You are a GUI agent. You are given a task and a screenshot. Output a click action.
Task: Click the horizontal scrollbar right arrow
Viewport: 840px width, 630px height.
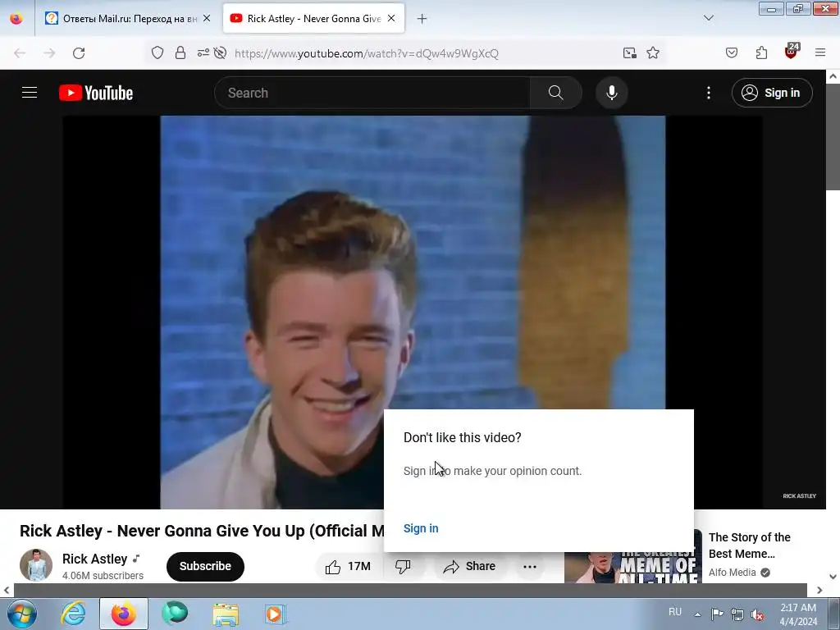point(819,590)
